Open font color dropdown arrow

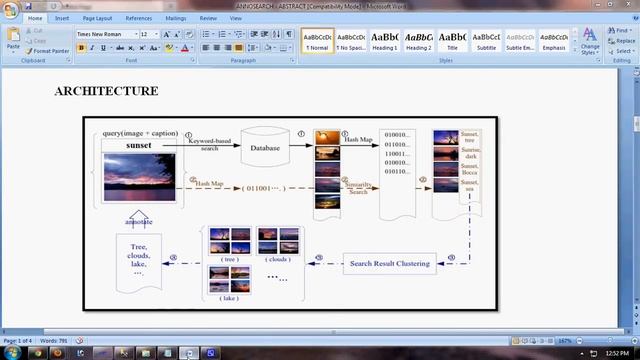(x=192, y=48)
